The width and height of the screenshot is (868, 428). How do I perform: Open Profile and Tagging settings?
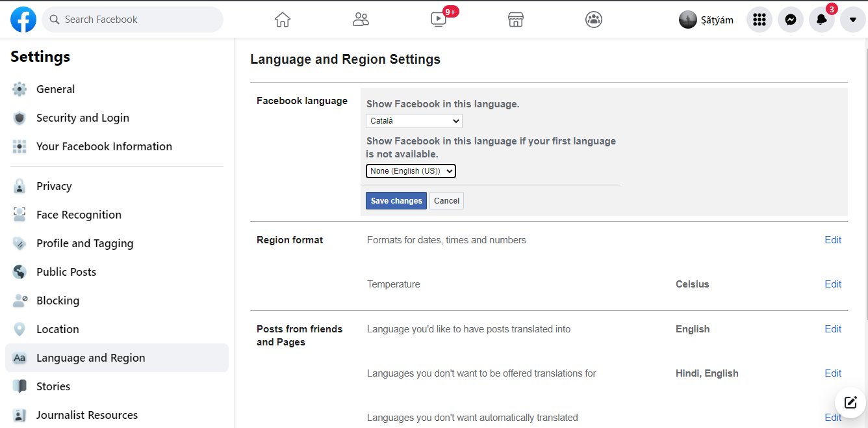(x=117, y=243)
